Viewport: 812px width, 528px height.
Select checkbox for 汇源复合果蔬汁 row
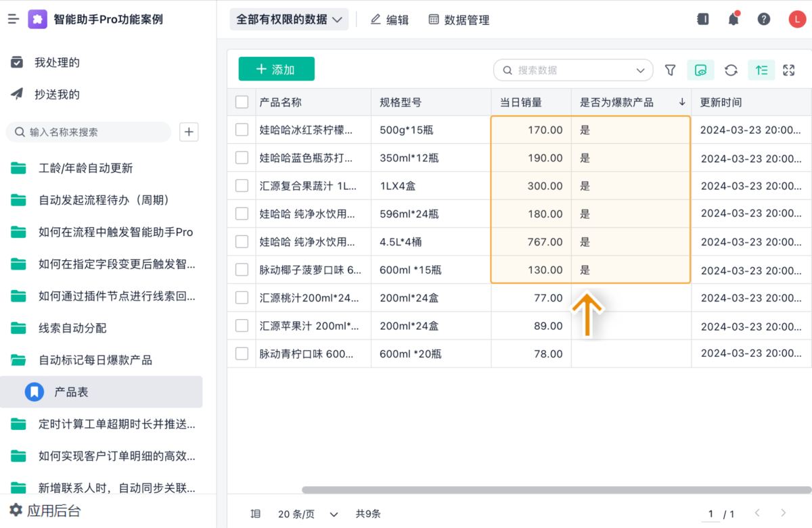(242, 186)
